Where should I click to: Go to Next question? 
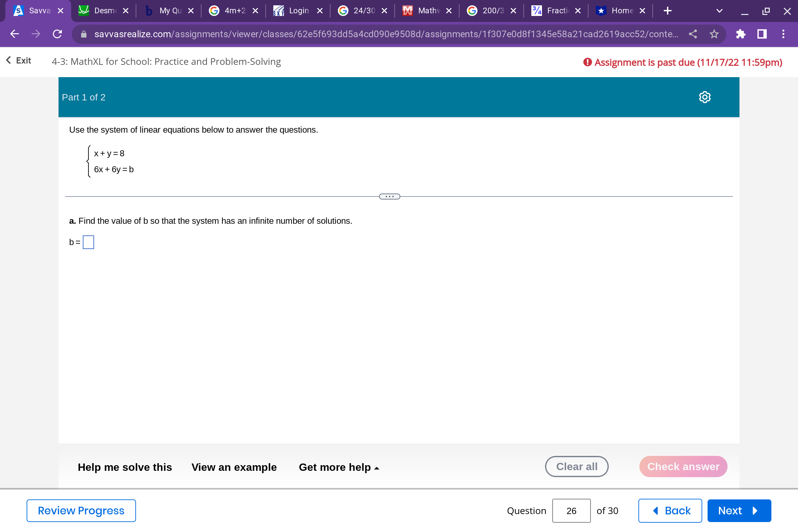coord(739,511)
